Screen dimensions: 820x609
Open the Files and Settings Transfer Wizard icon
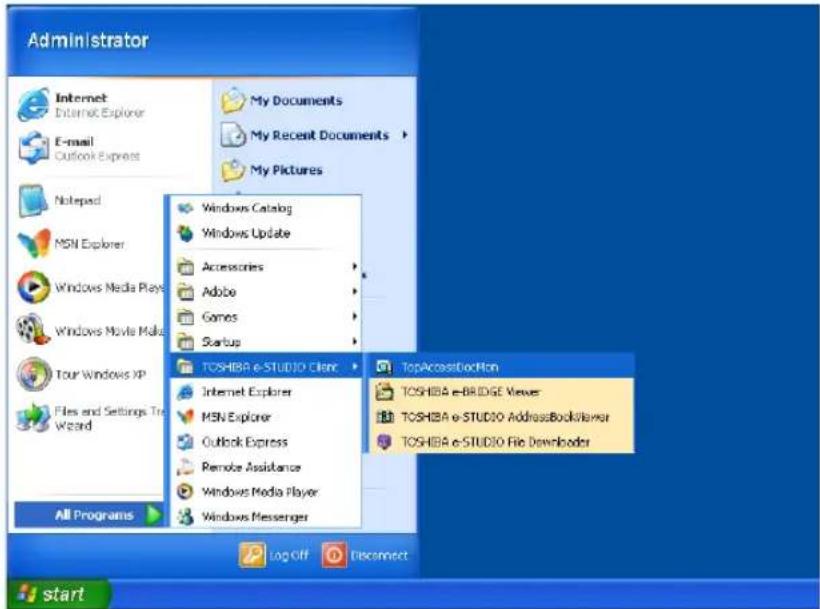point(33,418)
